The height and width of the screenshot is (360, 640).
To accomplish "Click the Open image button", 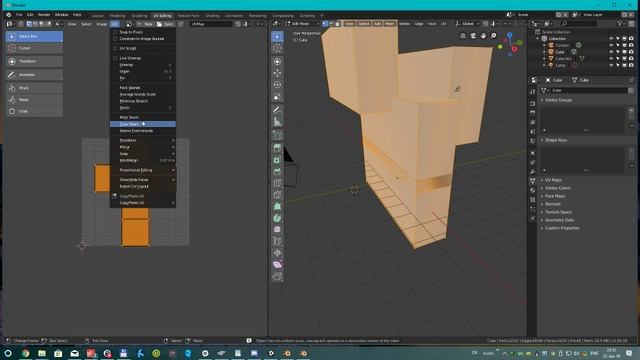I will pos(165,24).
